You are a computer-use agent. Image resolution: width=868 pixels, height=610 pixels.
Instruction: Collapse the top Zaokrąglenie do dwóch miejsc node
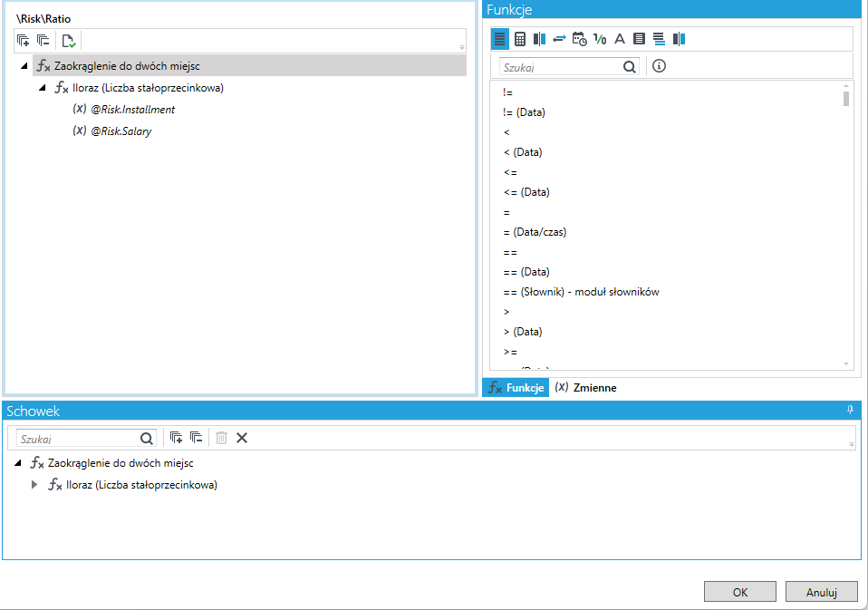pos(24,66)
